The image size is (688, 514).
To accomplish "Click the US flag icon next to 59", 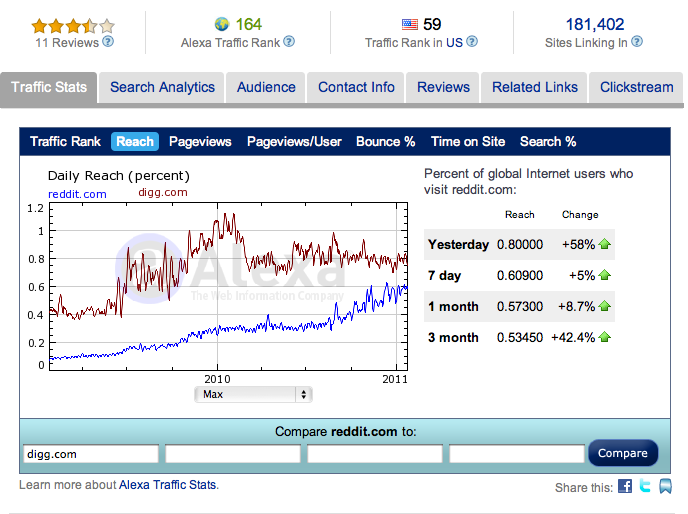I will pos(410,24).
